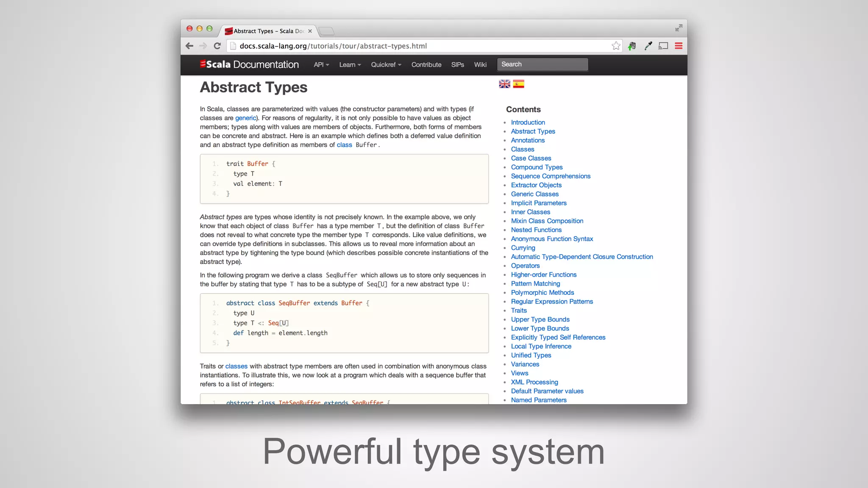Click the cast screen icon

[x=663, y=46]
